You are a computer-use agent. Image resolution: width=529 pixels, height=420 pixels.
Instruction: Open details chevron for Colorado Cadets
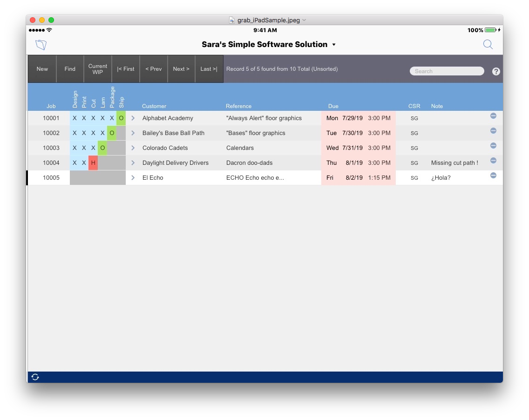(133, 148)
